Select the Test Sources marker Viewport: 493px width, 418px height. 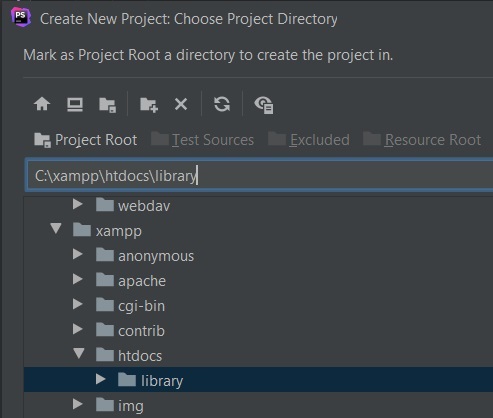(x=202, y=140)
